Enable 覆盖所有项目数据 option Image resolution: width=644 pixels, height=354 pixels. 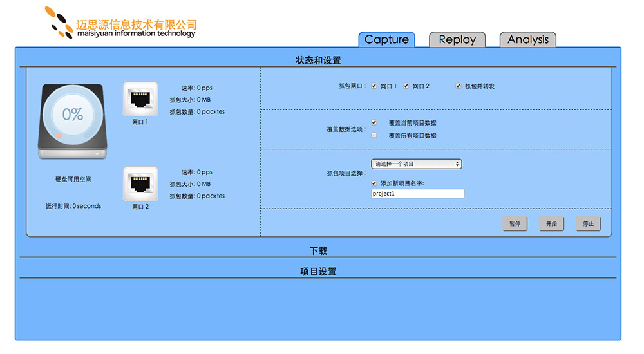tap(374, 135)
